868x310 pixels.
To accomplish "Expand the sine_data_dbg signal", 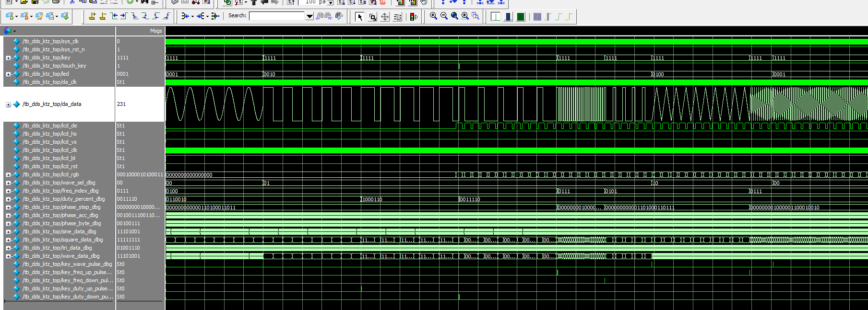I will coord(8,232).
